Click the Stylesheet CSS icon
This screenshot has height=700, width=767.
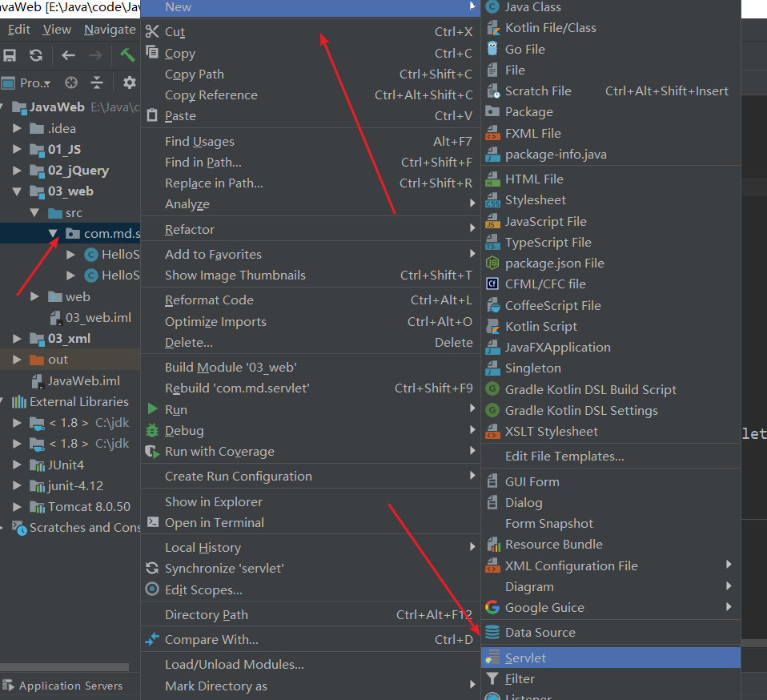point(492,200)
